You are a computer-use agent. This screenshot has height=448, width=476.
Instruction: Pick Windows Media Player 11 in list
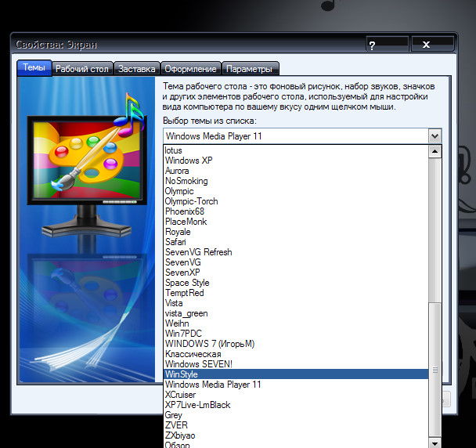296,385
